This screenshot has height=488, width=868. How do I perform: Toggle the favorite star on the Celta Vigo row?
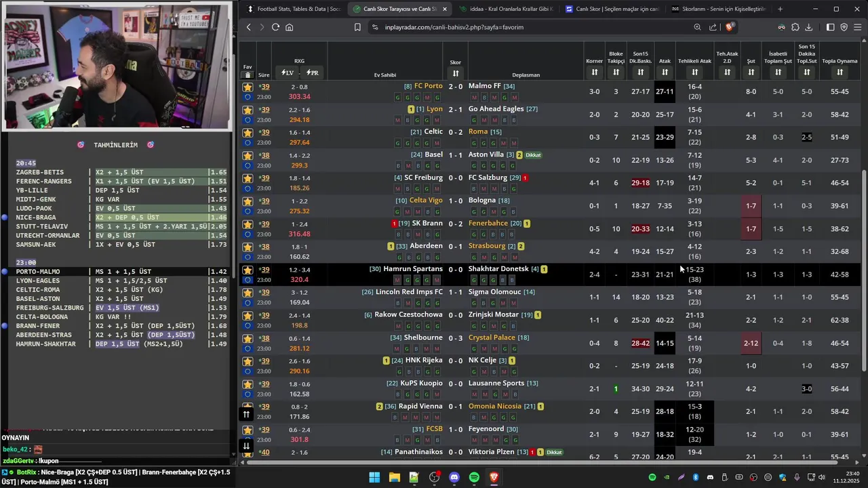248,201
